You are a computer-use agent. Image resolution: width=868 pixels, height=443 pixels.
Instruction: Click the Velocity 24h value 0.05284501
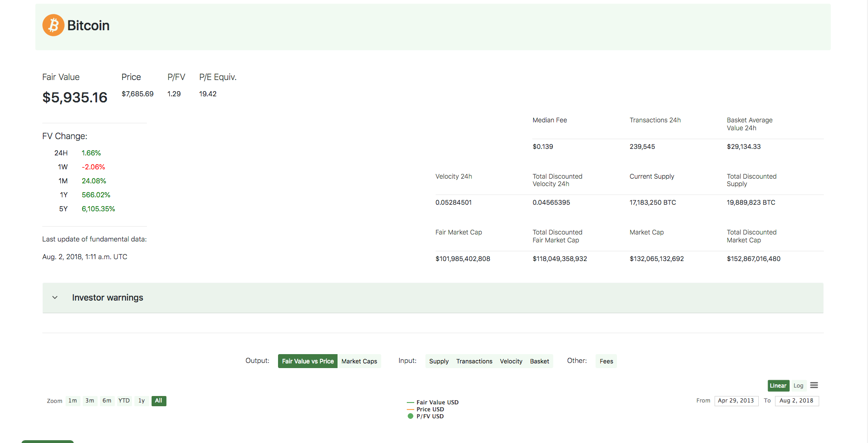[x=454, y=202]
